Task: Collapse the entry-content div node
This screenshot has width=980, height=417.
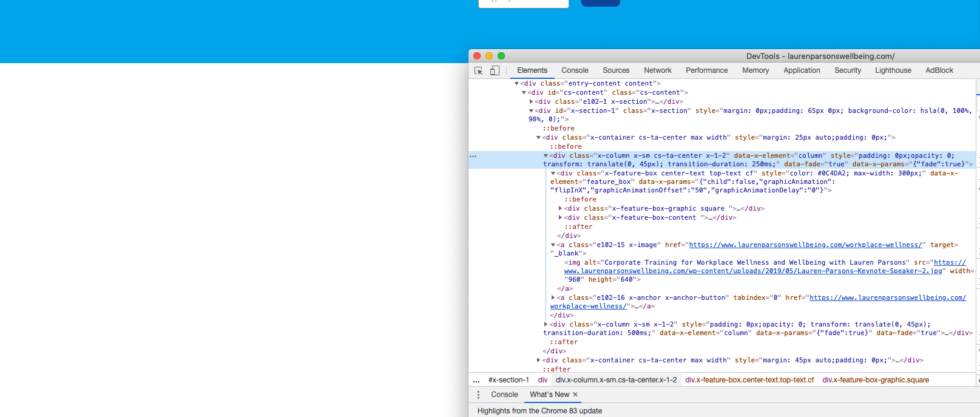Action: point(516,84)
